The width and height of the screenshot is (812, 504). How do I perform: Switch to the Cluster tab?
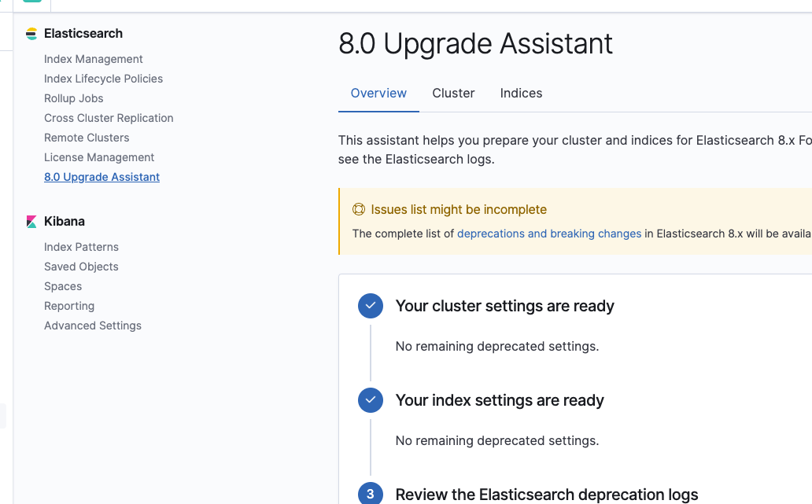coord(453,93)
